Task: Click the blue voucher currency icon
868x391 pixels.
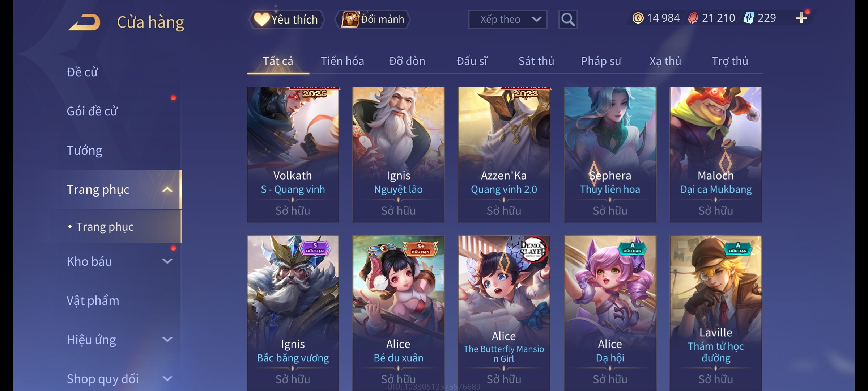Action: [748, 18]
